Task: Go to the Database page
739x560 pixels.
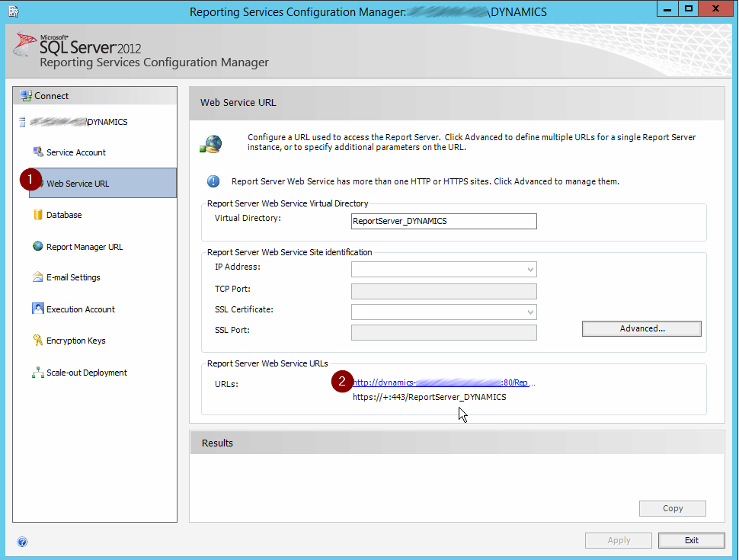Action: coord(64,215)
